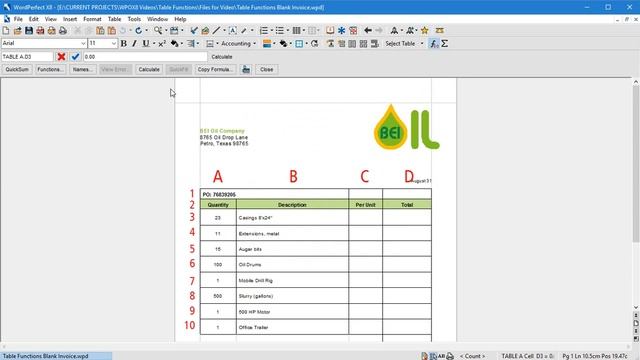Open the Format menu
The height and width of the screenshot is (360, 640).
click(92, 19)
